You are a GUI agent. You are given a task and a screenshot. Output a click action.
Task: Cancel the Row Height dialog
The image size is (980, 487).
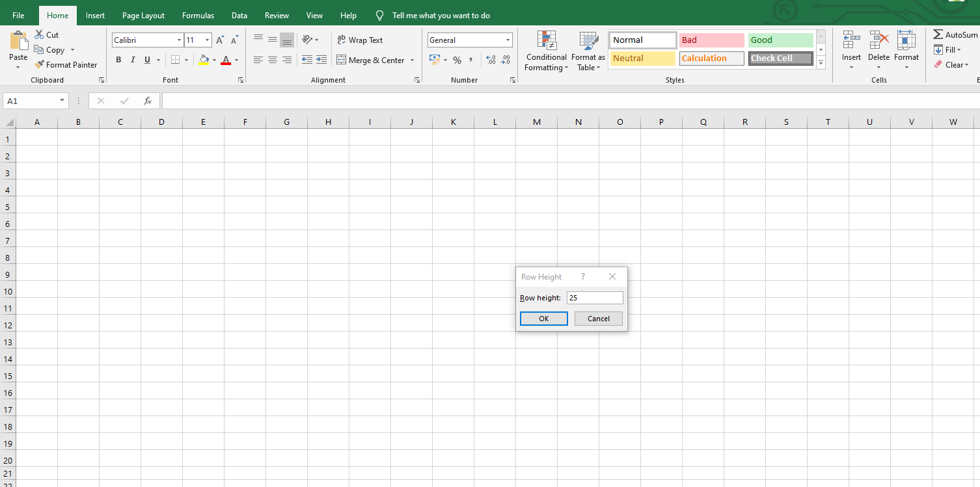click(598, 319)
